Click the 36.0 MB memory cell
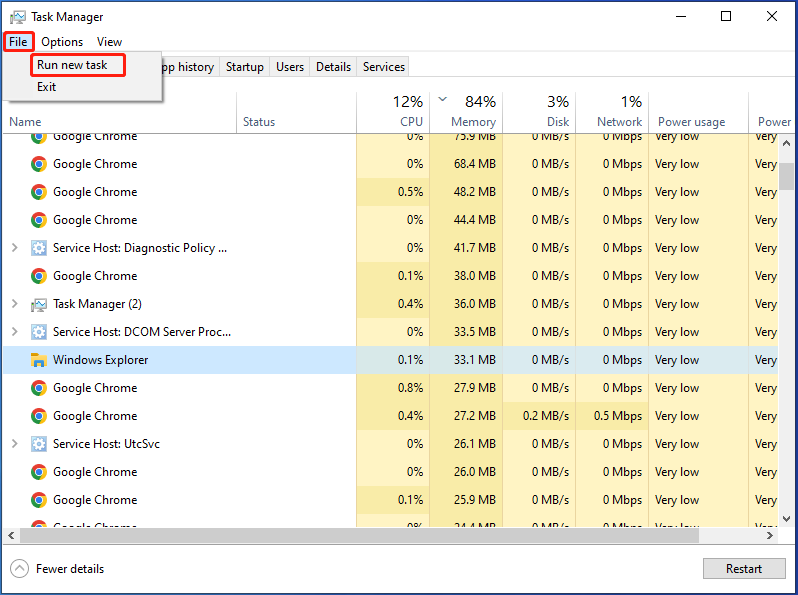 [466, 304]
